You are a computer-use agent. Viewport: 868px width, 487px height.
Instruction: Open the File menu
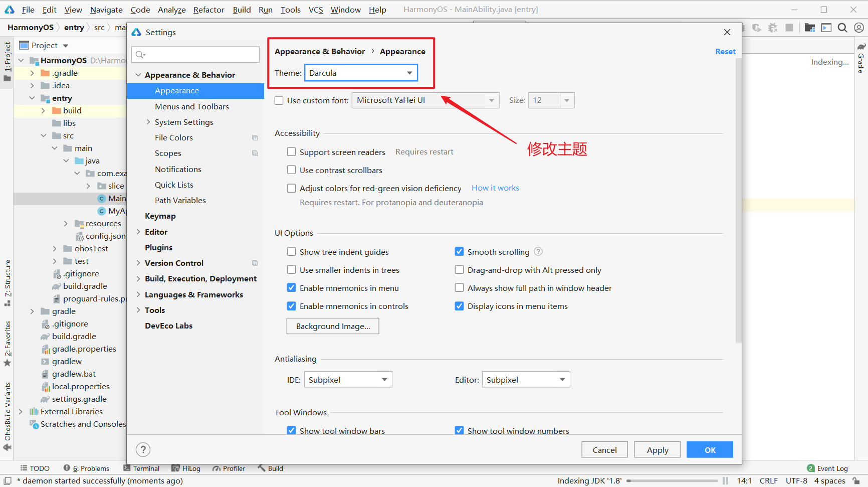point(28,10)
